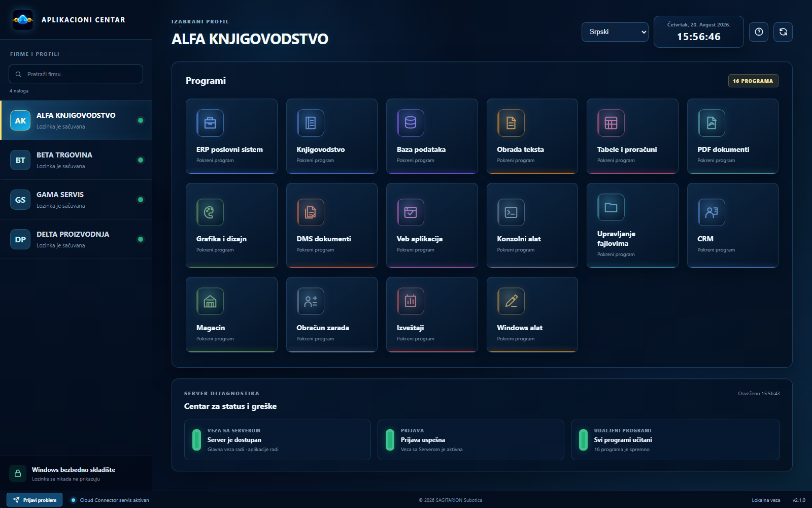Click "Cloud Connector servis aktivan" status text
Screen dimensions: 812x508
pos(114,500)
